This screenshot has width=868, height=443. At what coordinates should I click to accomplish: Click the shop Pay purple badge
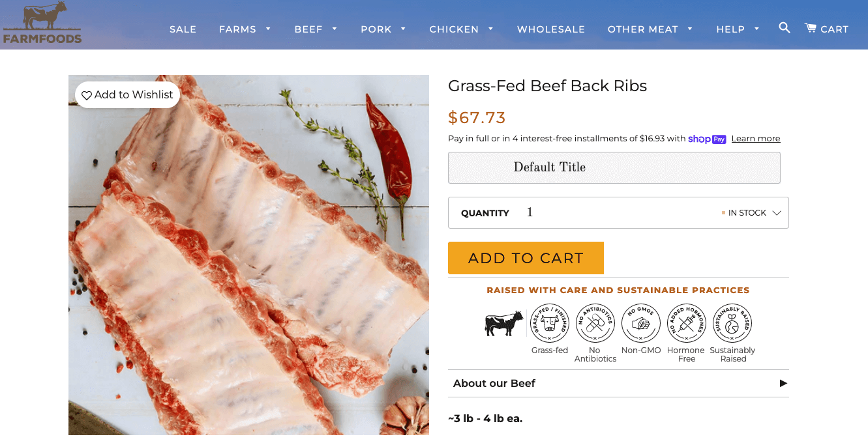(x=707, y=139)
